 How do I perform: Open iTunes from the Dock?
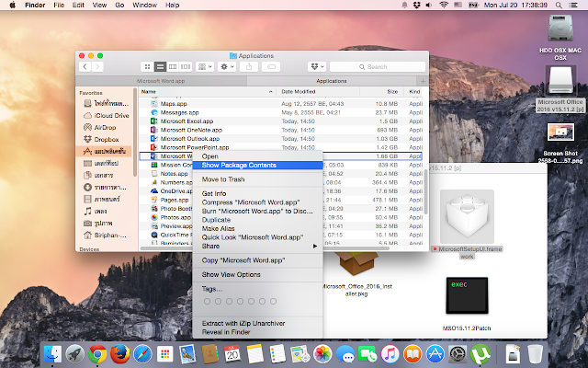coord(390,353)
